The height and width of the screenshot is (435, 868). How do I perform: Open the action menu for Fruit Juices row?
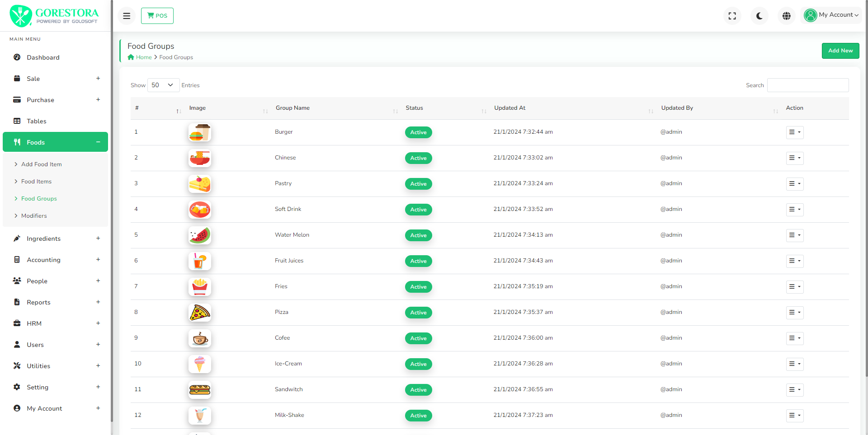click(795, 261)
